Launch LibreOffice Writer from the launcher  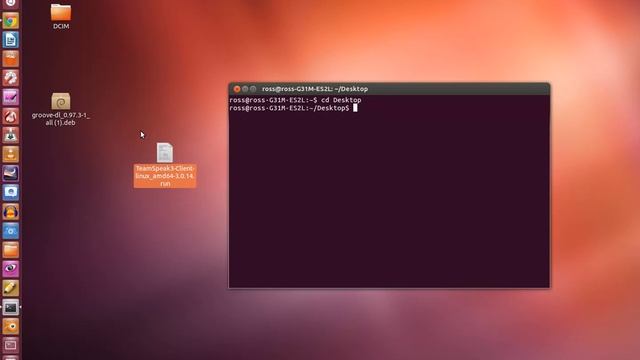pos(11,40)
